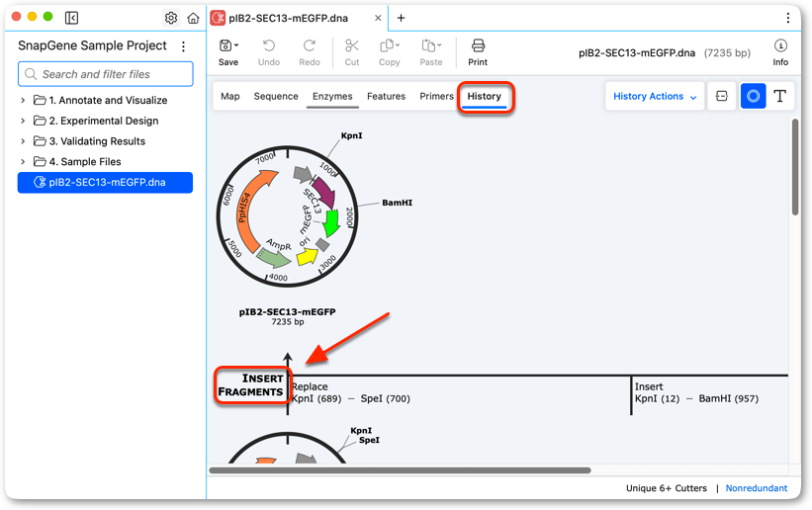Open the Info panel icon
Image resolution: width=812 pixels, height=510 pixels.
[x=780, y=45]
